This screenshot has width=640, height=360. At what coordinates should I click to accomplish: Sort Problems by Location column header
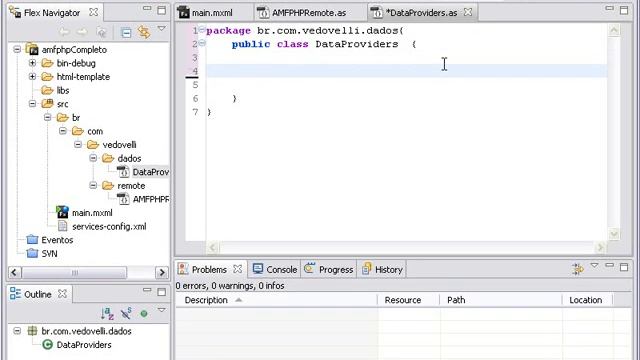(x=587, y=300)
